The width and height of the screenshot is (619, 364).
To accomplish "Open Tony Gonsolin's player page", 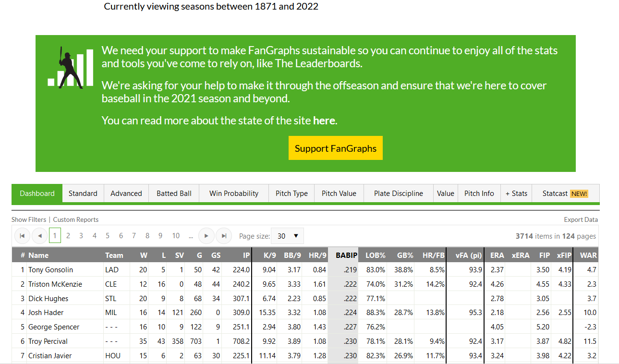I will 50,270.
